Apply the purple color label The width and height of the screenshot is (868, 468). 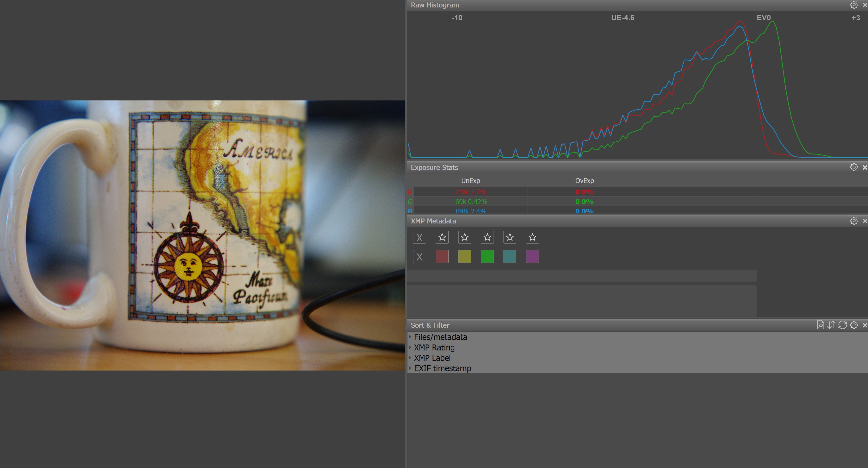pyautogui.click(x=533, y=256)
